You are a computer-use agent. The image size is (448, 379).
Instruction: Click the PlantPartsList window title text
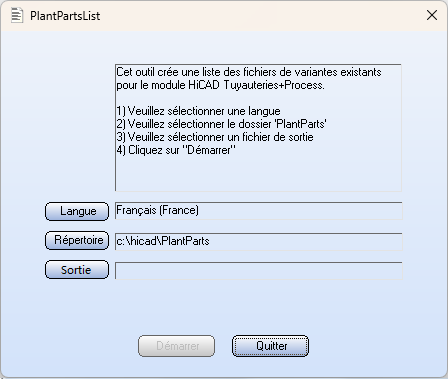point(65,16)
